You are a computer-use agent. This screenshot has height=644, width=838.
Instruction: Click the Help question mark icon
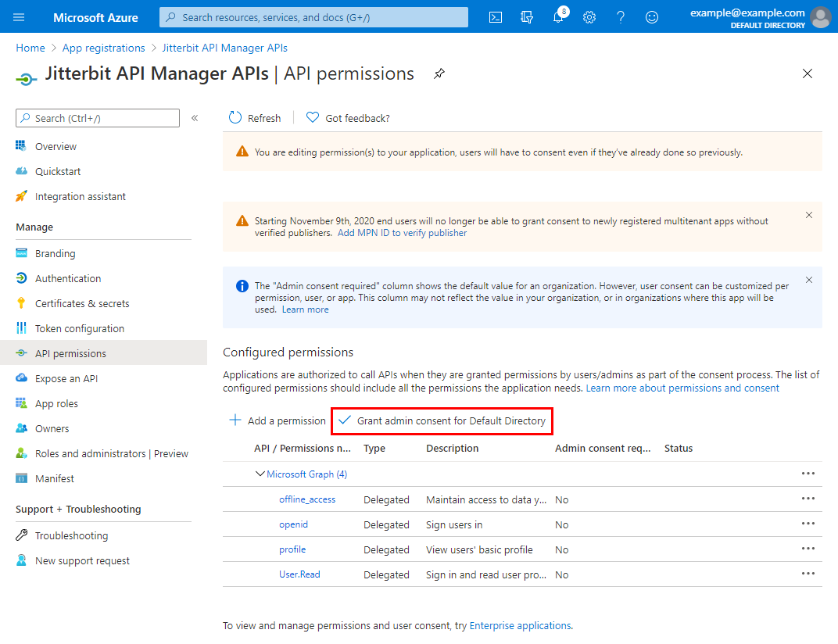[x=621, y=17]
